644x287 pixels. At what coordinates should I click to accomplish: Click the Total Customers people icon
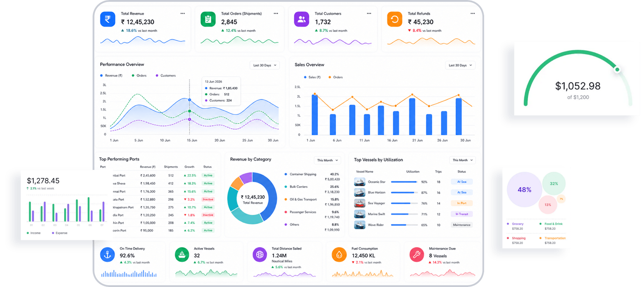click(302, 19)
